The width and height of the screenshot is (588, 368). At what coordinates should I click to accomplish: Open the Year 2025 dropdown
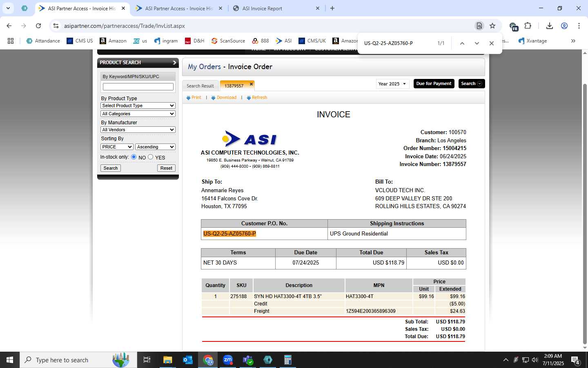392,84
